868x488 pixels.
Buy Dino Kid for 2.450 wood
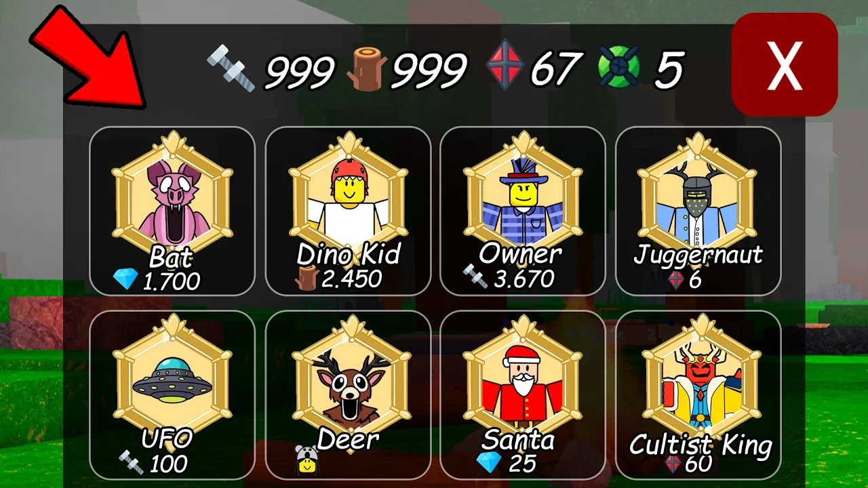[x=339, y=279]
